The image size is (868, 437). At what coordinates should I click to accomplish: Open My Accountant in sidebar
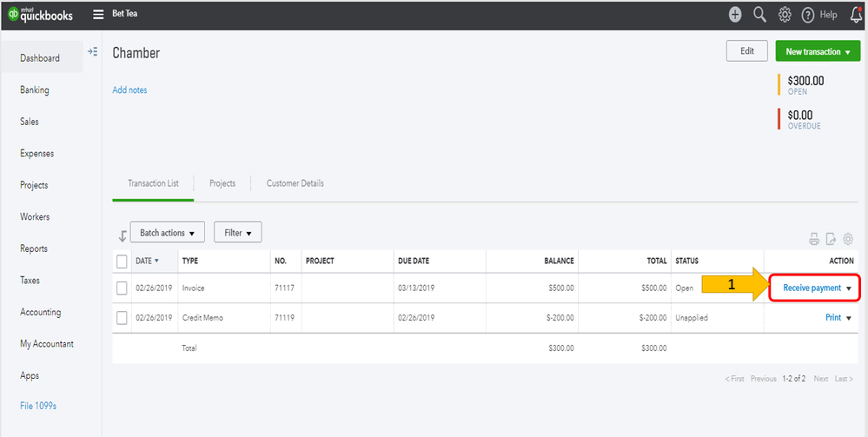(47, 343)
